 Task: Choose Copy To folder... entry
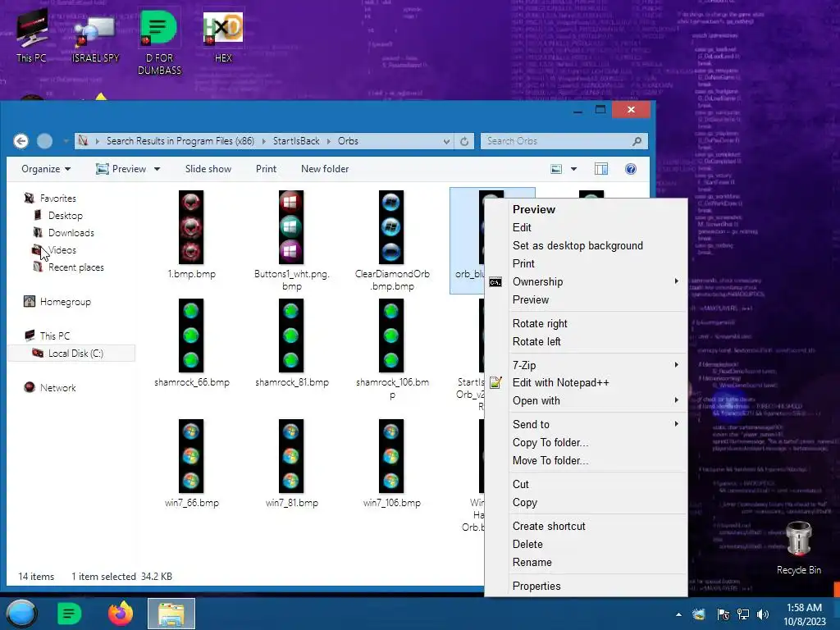tap(586, 442)
